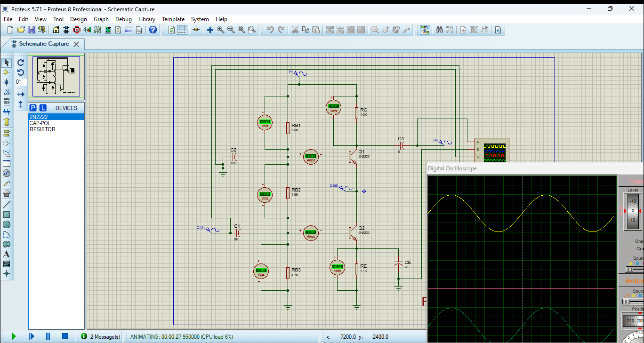Select the Generator mode sine icon
This screenshot has height=343, width=644.
click(x=7, y=174)
